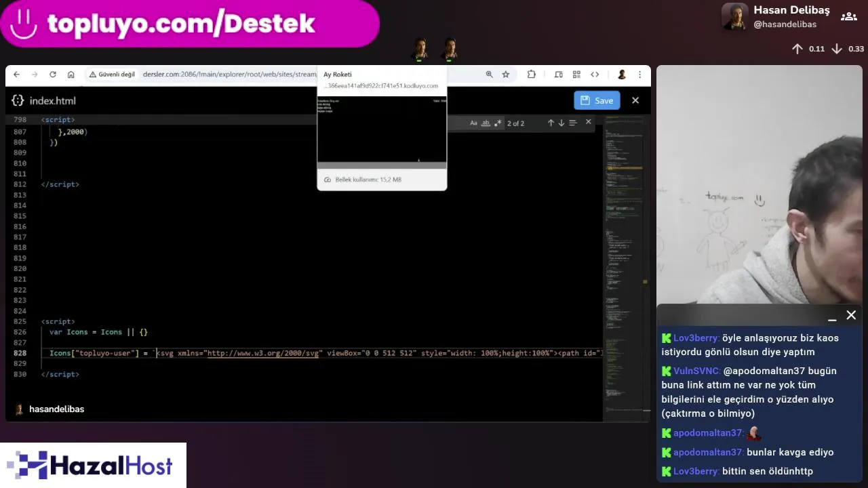Click the download speed arrow 0.33

[x=837, y=49]
